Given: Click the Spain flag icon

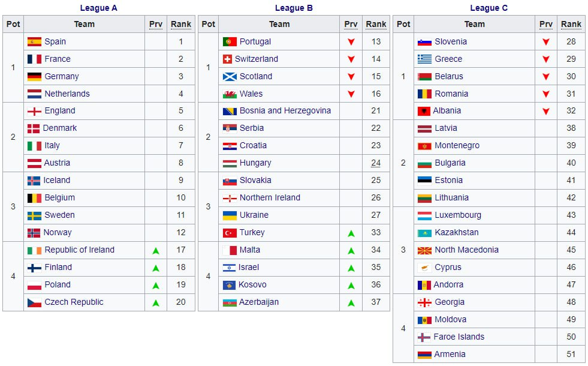Looking at the screenshot, I should click(x=34, y=41).
